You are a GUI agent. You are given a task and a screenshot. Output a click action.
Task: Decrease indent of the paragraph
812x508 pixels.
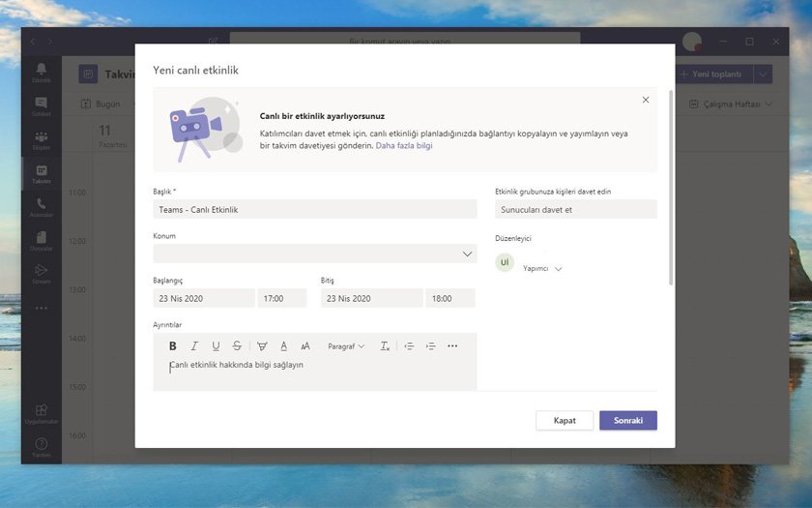click(x=409, y=346)
